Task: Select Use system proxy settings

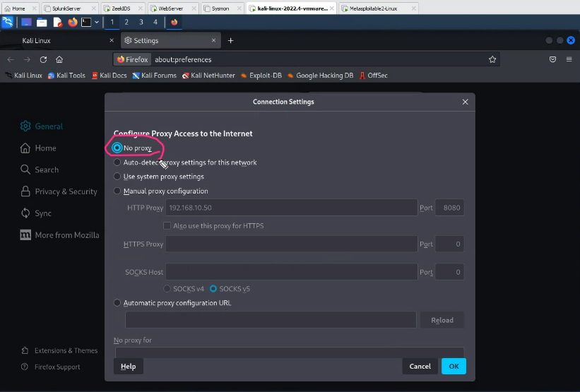Action: tap(117, 177)
